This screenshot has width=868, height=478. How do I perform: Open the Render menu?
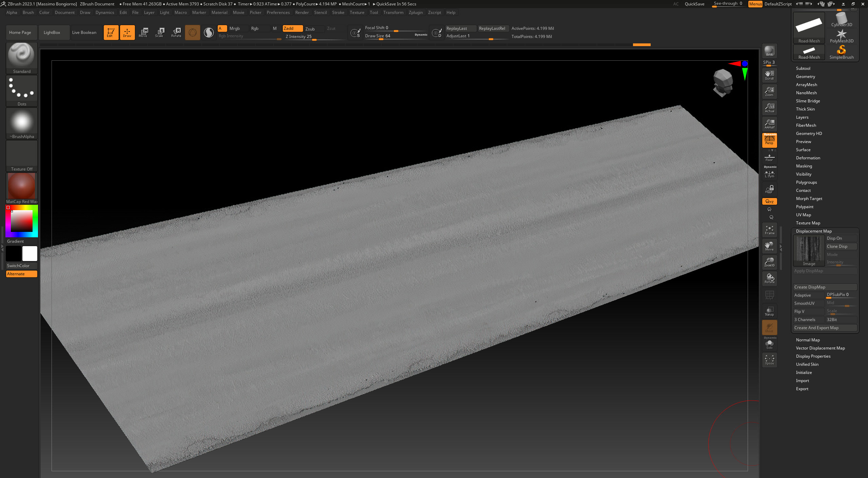[x=302, y=13]
